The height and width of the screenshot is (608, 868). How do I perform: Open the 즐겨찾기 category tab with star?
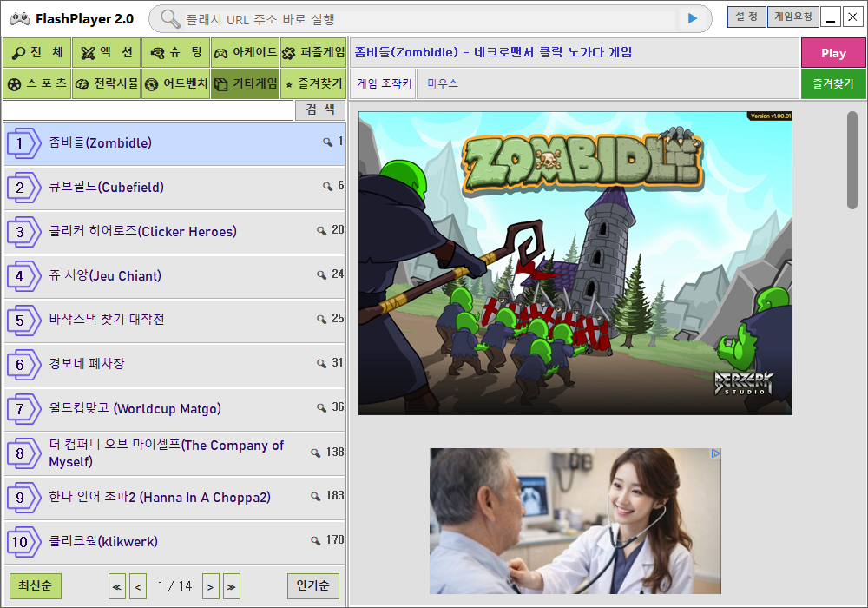point(313,83)
